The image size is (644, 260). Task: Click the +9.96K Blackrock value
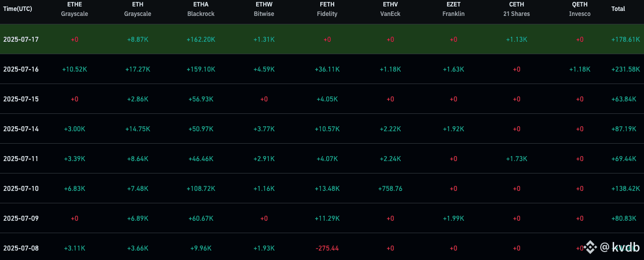click(x=201, y=248)
